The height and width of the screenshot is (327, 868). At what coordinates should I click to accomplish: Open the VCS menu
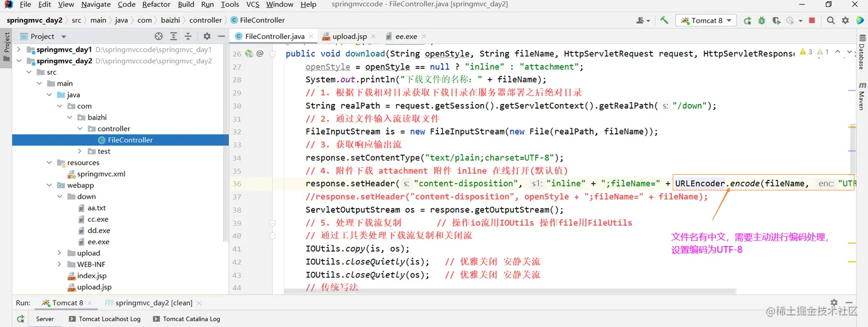[x=253, y=5]
